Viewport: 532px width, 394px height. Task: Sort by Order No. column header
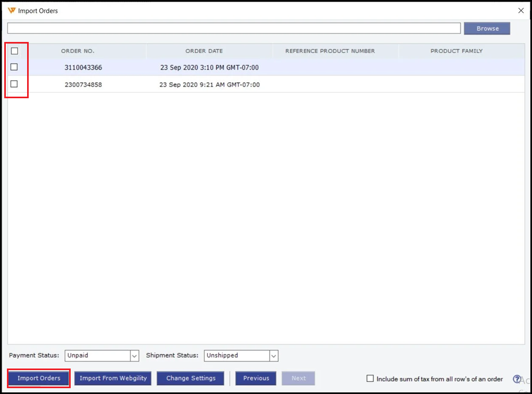(78, 51)
